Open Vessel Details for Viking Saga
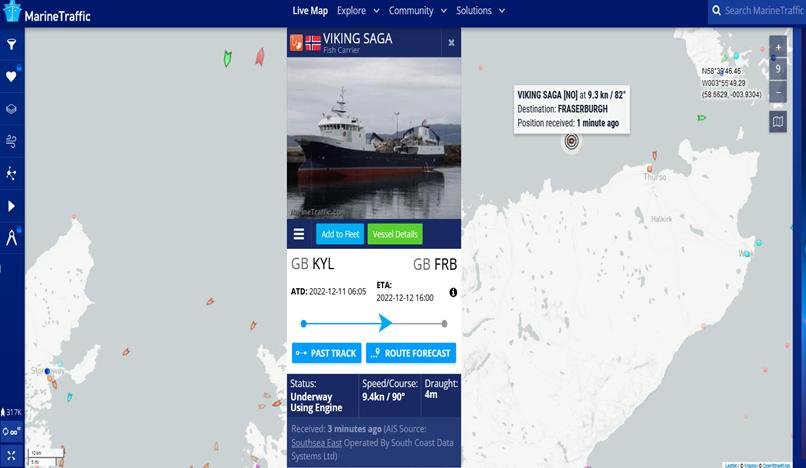 (395, 234)
